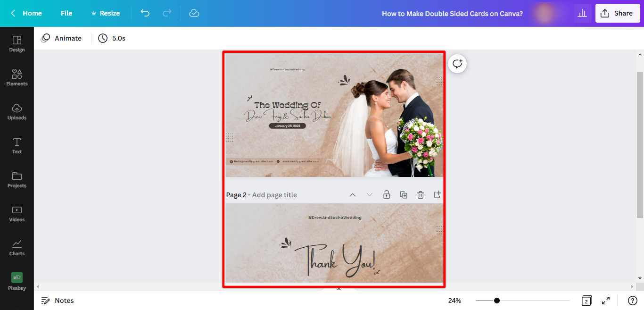This screenshot has height=310, width=644.
Task: Duplicate Page 2
Action: [403, 194]
